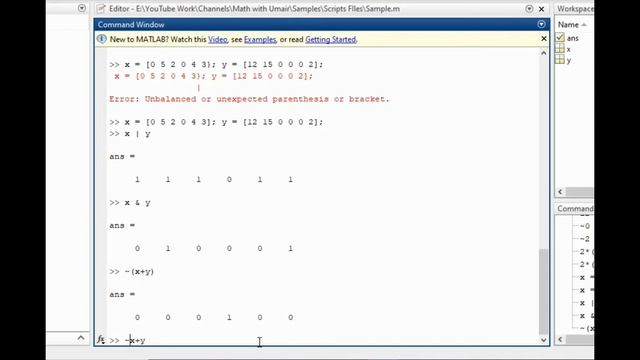
Task: Click the Workspace panel title
Action: coord(575,9)
